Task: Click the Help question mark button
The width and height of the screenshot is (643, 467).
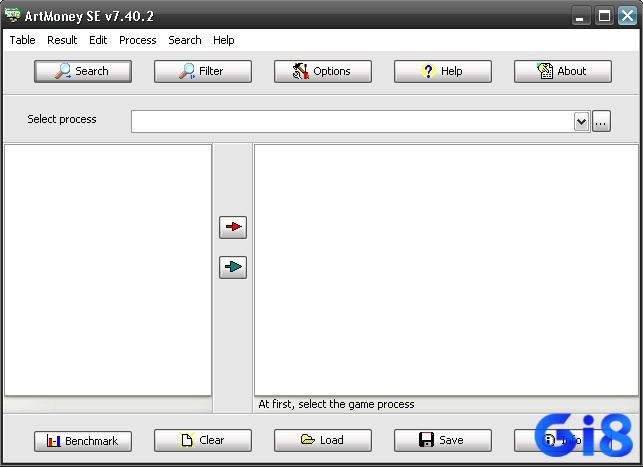Action: 442,71
